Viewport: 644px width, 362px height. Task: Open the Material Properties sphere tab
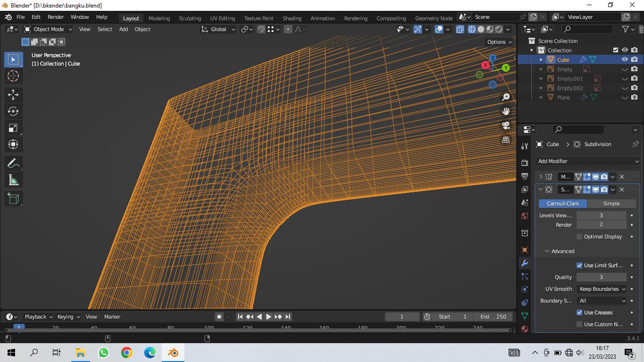[x=524, y=329]
